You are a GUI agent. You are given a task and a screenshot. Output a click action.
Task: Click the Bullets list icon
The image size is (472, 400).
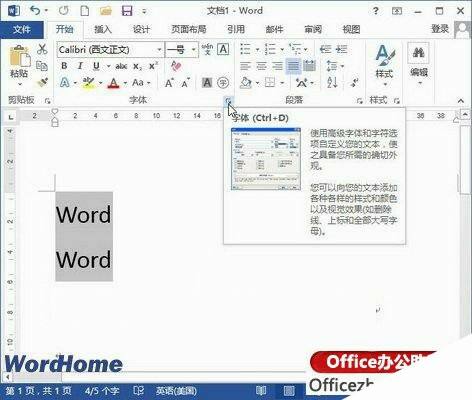point(245,49)
